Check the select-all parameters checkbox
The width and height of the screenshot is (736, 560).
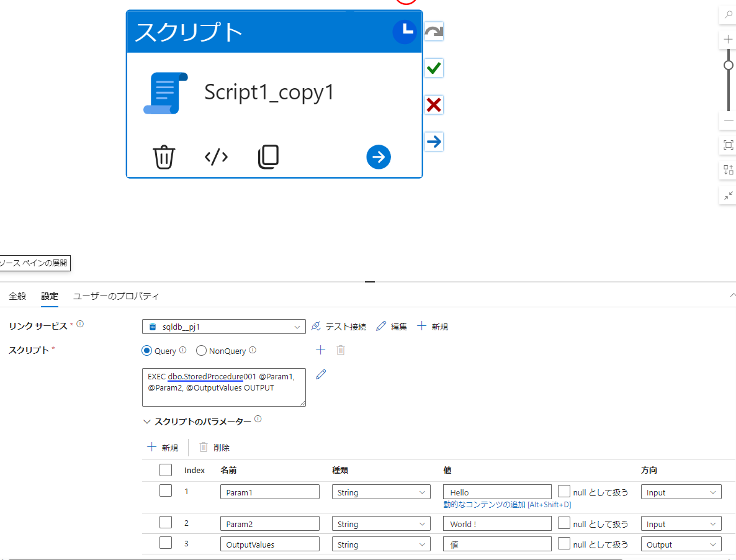tap(166, 470)
